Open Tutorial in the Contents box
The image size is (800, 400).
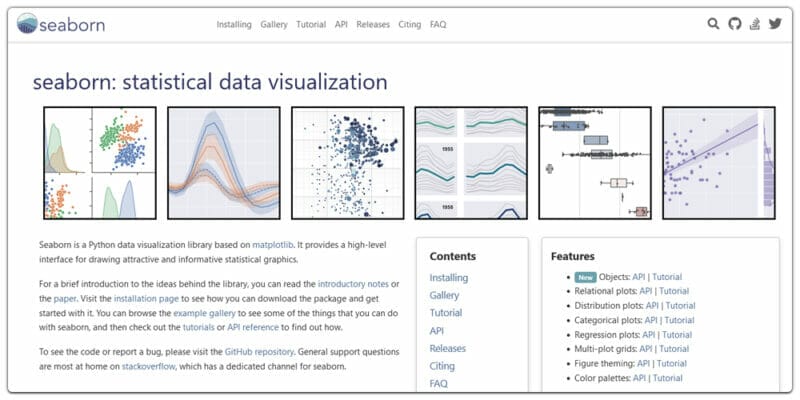(x=446, y=313)
